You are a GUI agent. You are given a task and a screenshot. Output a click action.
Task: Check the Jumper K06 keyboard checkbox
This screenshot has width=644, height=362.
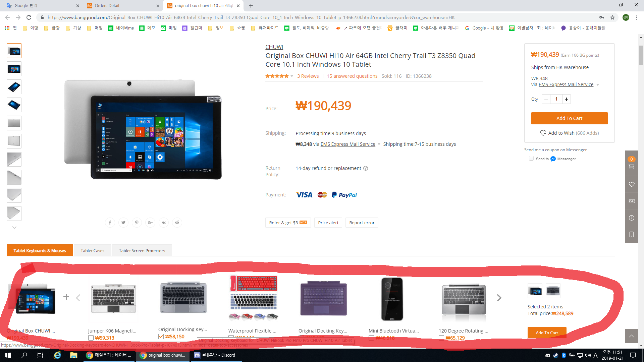click(x=91, y=338)
